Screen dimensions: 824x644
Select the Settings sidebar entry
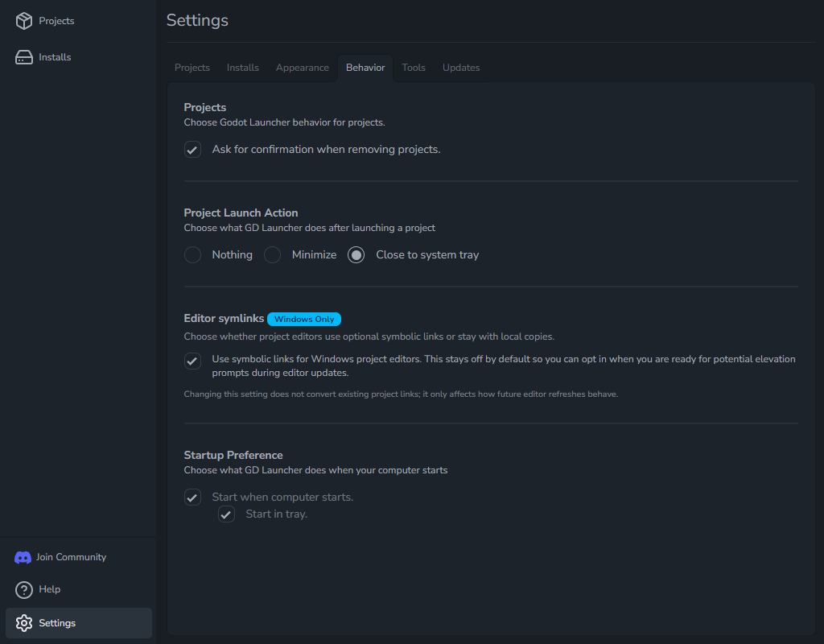click(79, 623)
